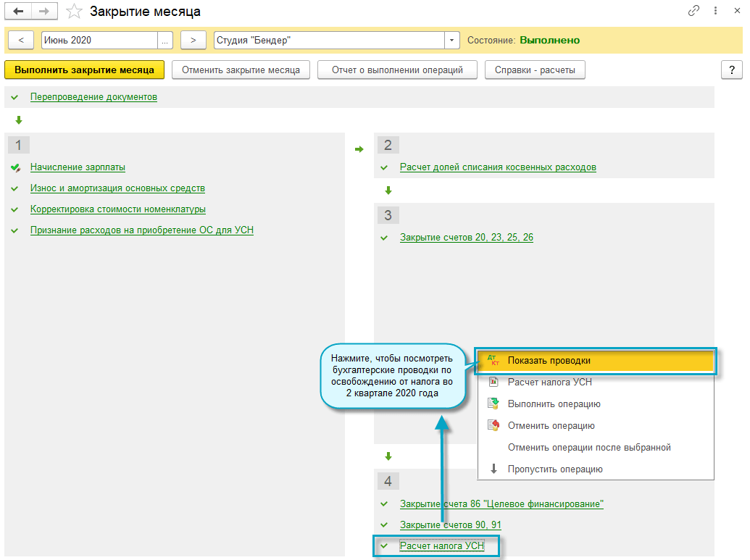Go forward with the right arrow button
750x560 pixels.
(44, 11)
